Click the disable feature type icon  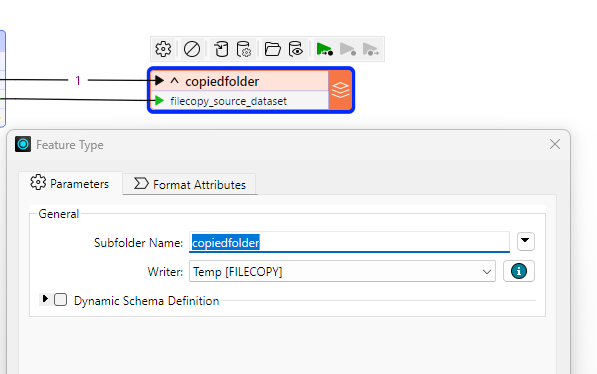tap(192, 49)
